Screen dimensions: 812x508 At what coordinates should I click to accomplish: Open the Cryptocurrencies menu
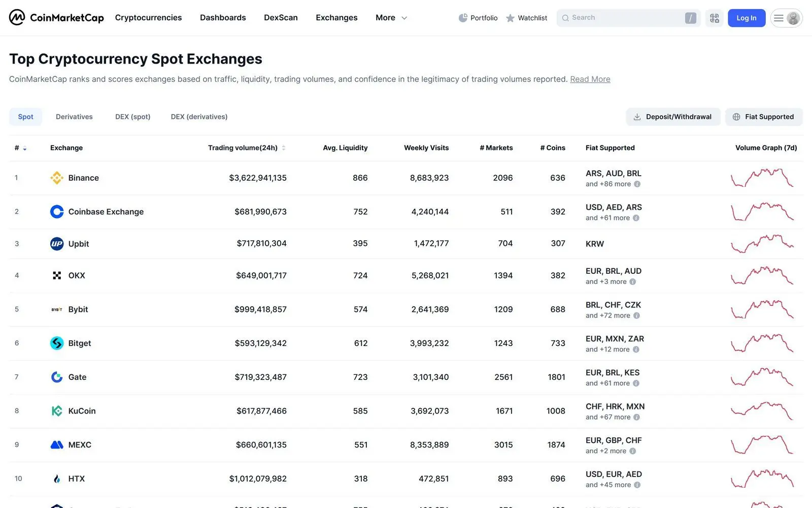pyautogui.click(x=148, y=18)
